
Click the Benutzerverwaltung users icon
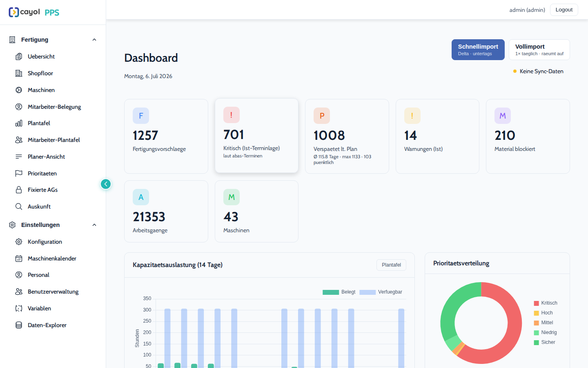(x=19, y=292)
